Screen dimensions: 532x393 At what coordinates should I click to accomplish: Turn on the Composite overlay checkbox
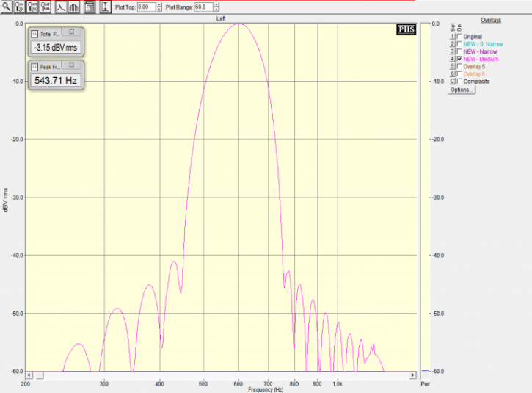459,82
